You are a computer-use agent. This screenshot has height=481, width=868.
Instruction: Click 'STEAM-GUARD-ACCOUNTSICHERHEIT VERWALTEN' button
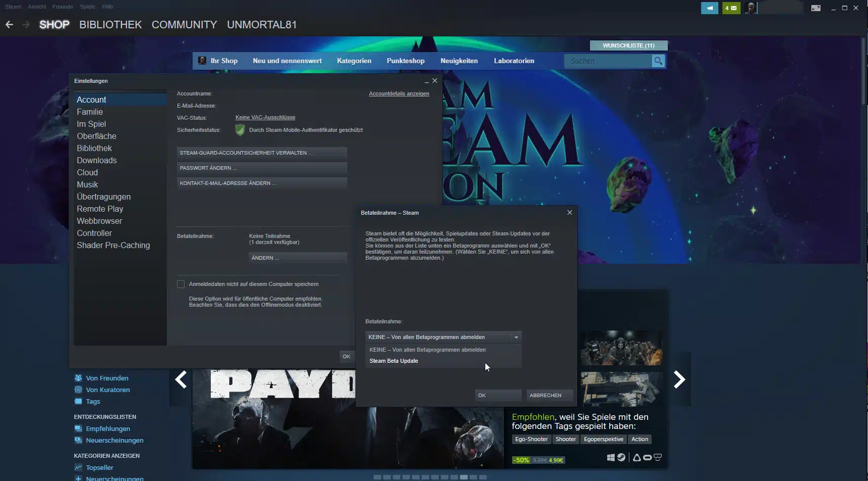coord(262,153)
